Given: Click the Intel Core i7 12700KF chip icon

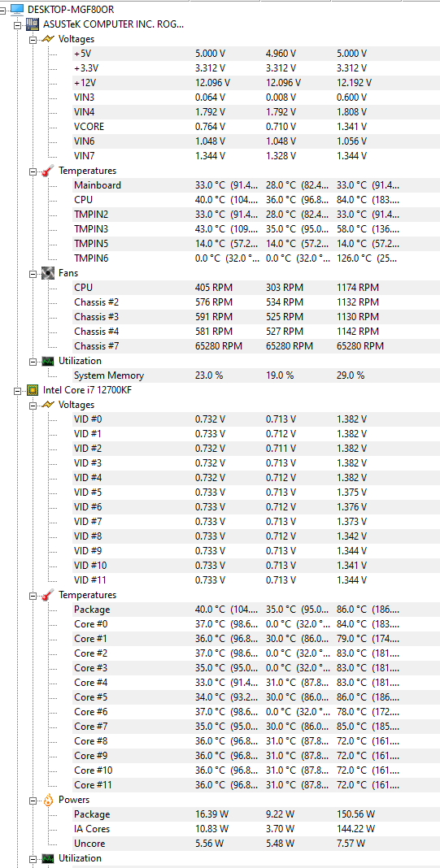Looking at the screenshot, I should click(x=33, y=390).
